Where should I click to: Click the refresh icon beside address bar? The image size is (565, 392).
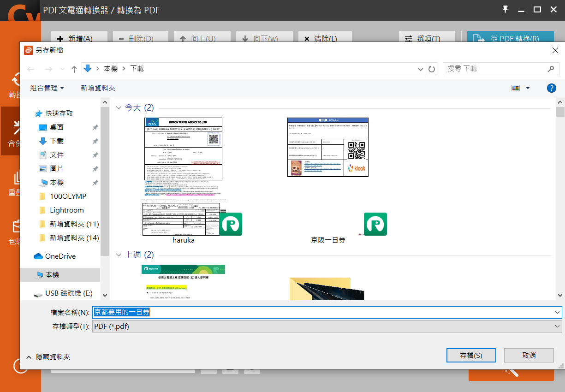click(432, 69)
